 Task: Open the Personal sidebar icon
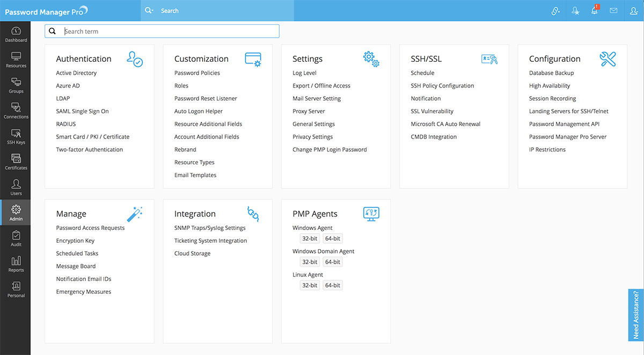click(x=16, y=286)
